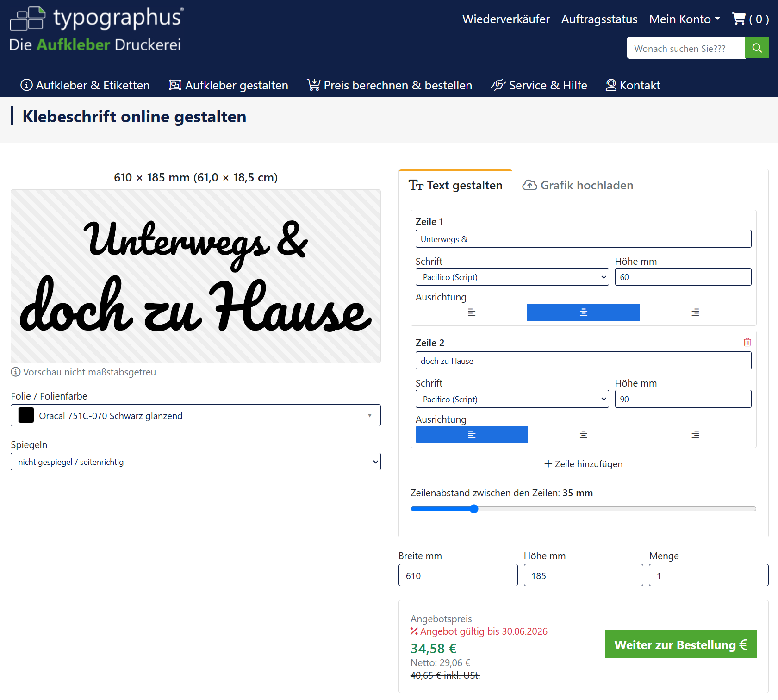
Task: Click the Zeilenabstand slider handle
Action: tap(474, 509)
